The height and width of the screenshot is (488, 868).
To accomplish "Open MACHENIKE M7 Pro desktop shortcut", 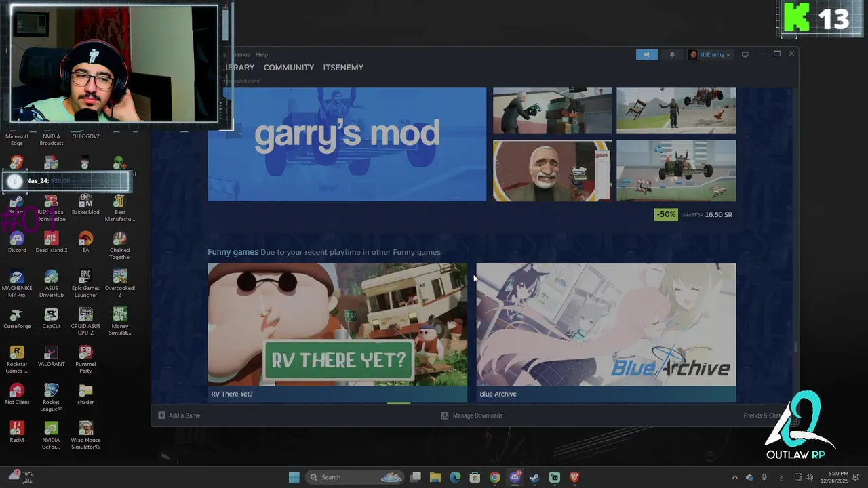I will pos(17,283).
